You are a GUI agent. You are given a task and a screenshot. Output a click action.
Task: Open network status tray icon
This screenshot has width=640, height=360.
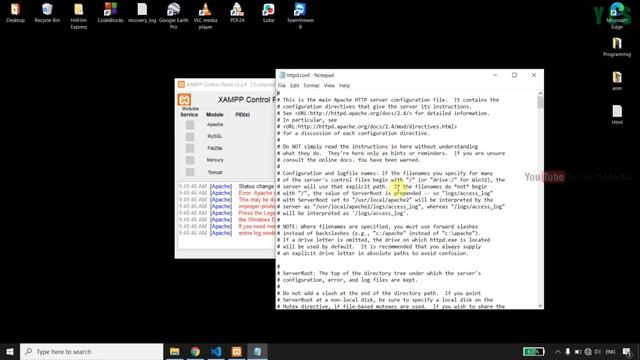(588, 351)
